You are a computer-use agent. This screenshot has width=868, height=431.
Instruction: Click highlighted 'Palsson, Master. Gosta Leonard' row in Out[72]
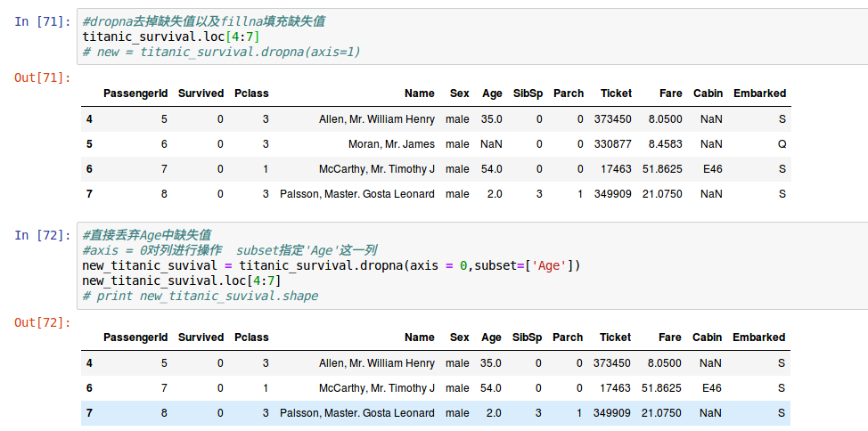pos(436,413)
